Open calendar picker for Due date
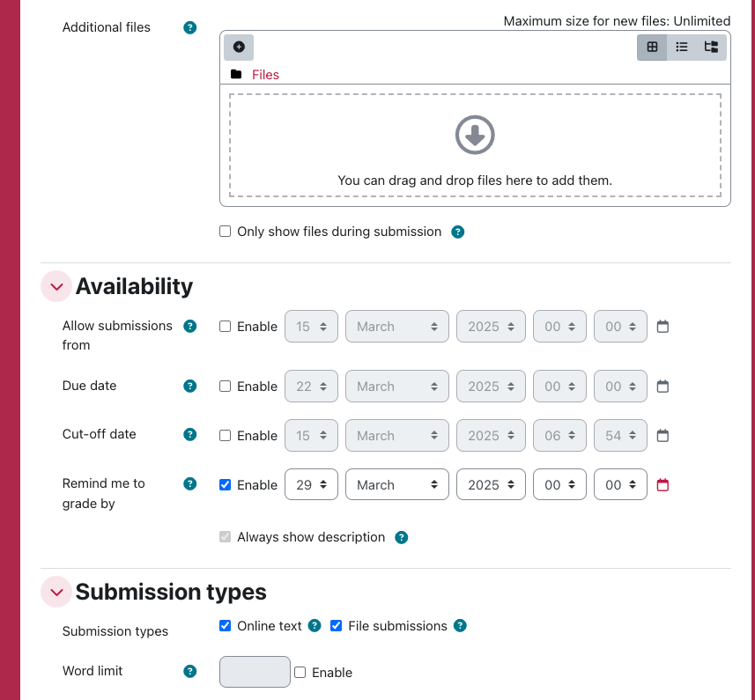Viewport: 755px width, 700px height. [x=663, y=386]
